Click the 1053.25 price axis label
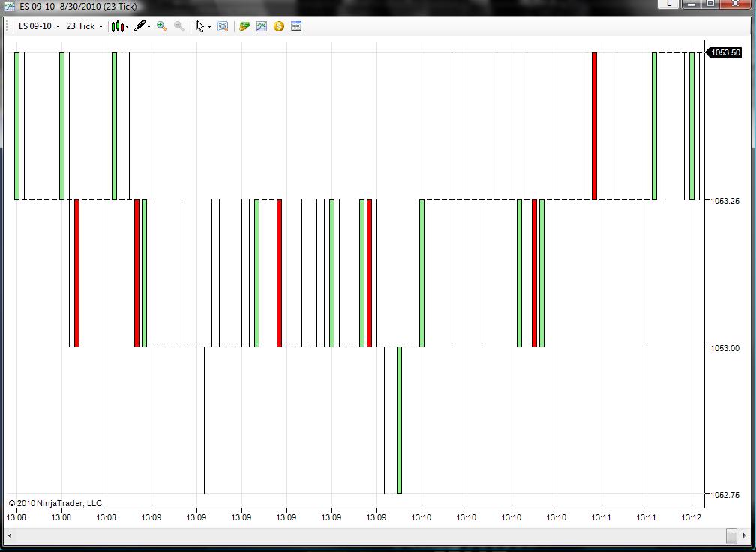The image size is (756, 552). (726, 200)
